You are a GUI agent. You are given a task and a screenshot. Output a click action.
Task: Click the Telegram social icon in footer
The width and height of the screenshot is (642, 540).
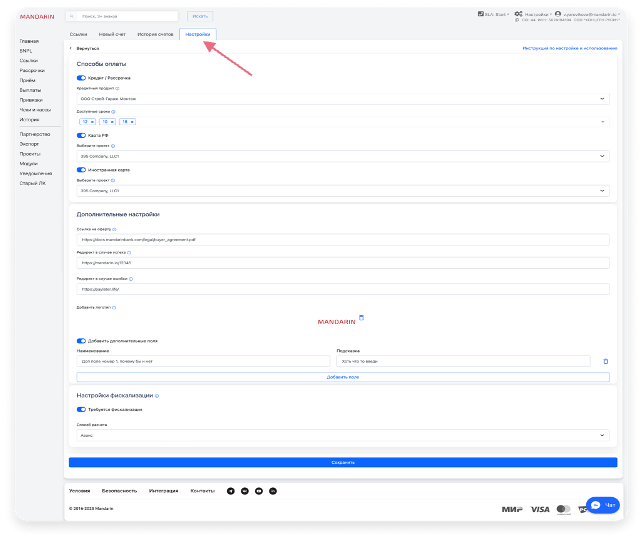231,491
